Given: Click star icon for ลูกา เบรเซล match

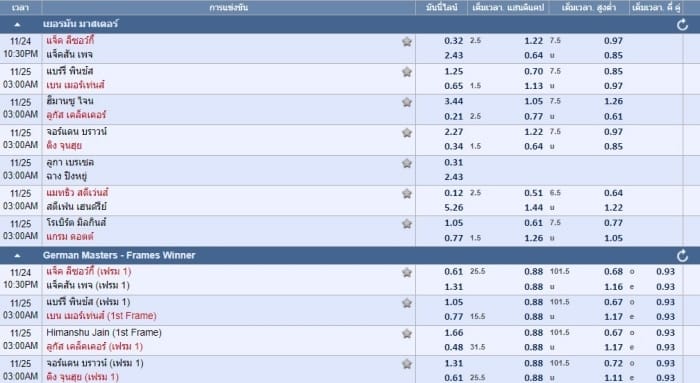Looking at the screenshot, I should (407, 163).
